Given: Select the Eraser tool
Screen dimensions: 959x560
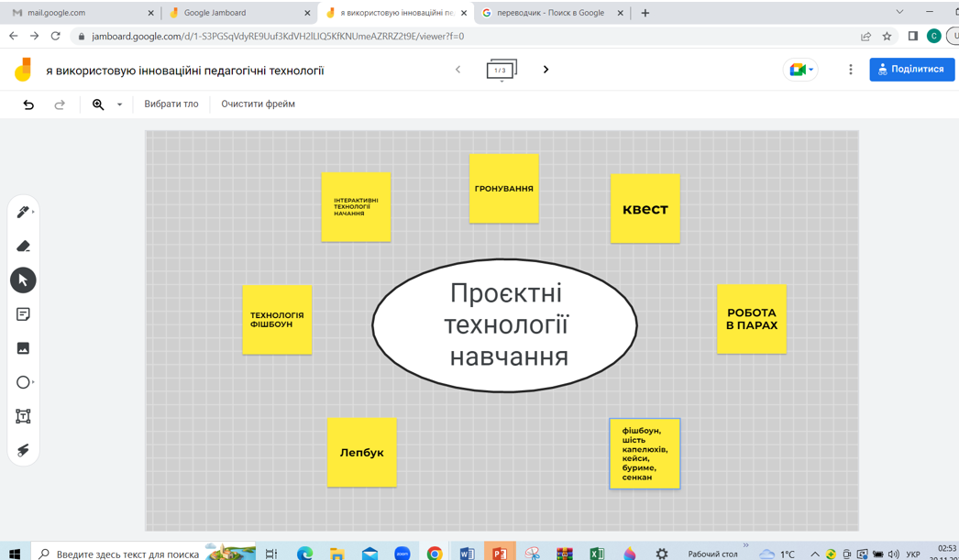Looking at the screenshot, I should coord(23,246).
